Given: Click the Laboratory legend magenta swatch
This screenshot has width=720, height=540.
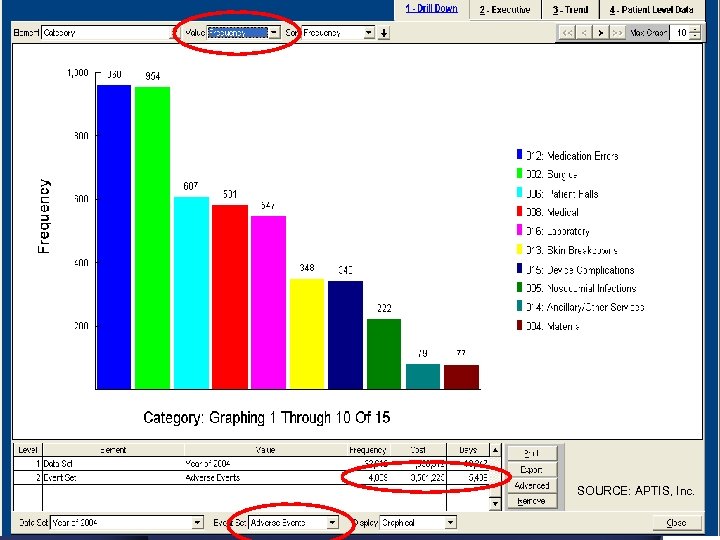Looking at the screenshot, I should pos(519,230).
